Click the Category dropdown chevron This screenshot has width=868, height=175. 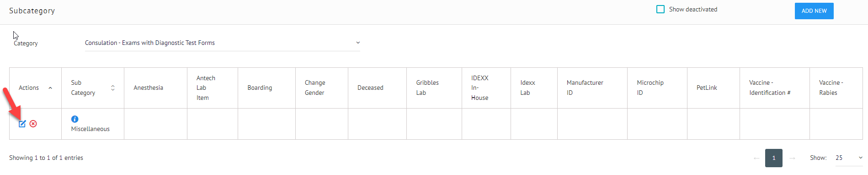click(x=358, y=43)
